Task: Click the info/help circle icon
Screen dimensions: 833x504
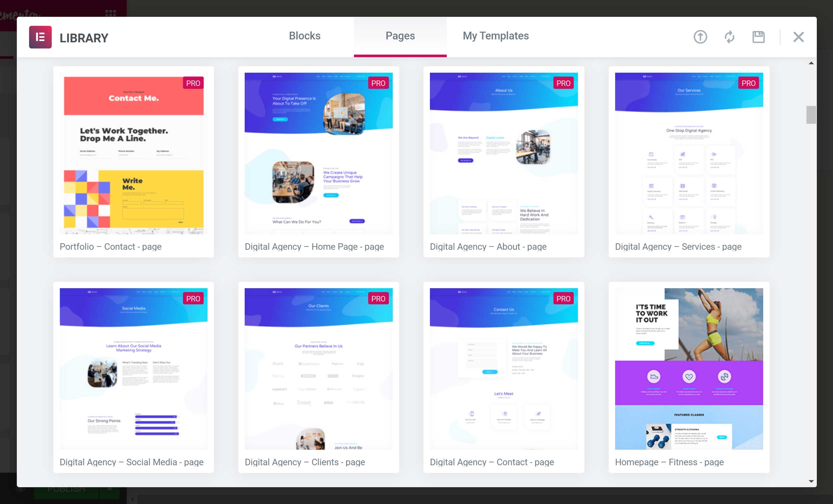Action: tap(701, 38)
